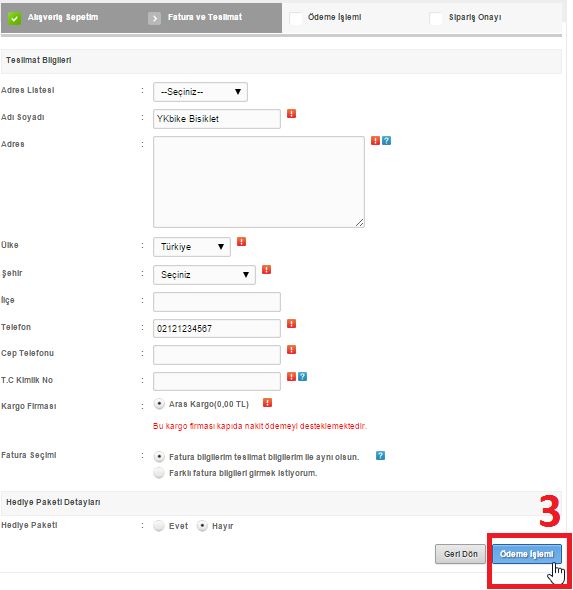Select the Aras Kargo radio button
Image resolution: width=573 pixels, height=590 pixels.
click(159, 404)
